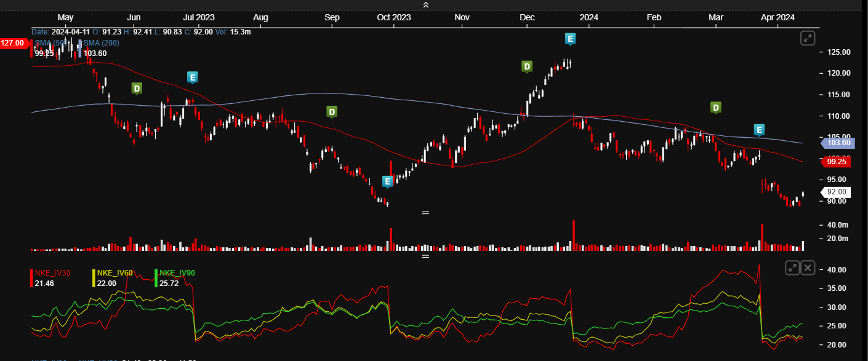Image resolution: width=868 pixels, height=361 pixels.
Task: Select the NKE_IV60 legend label
Action: [x=115, y=272]
